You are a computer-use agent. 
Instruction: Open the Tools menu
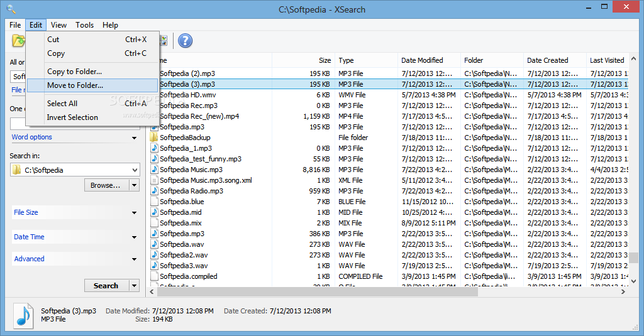point(85,25)
